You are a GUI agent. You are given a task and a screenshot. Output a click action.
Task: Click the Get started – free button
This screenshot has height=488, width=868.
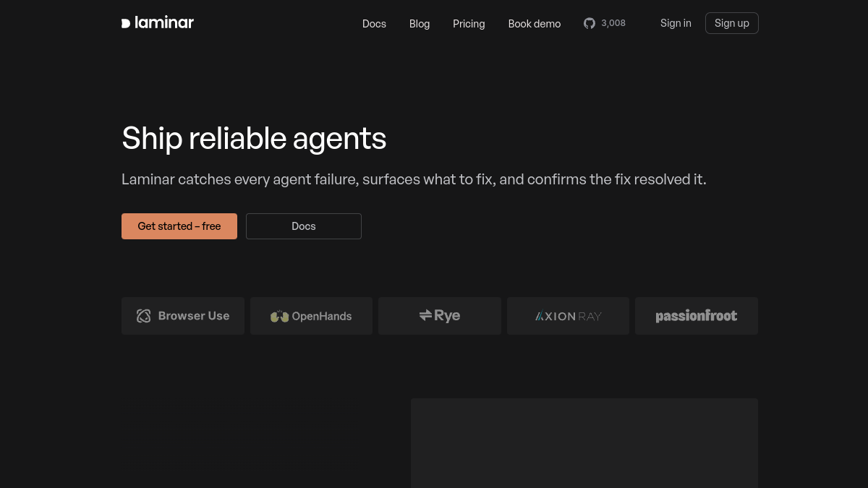[179, 226]
